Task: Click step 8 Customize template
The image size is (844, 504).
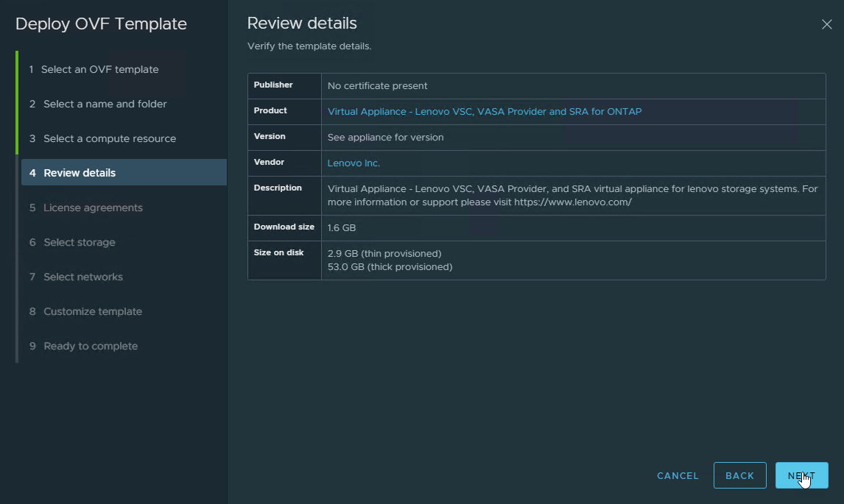Action: tap(92, 311)
